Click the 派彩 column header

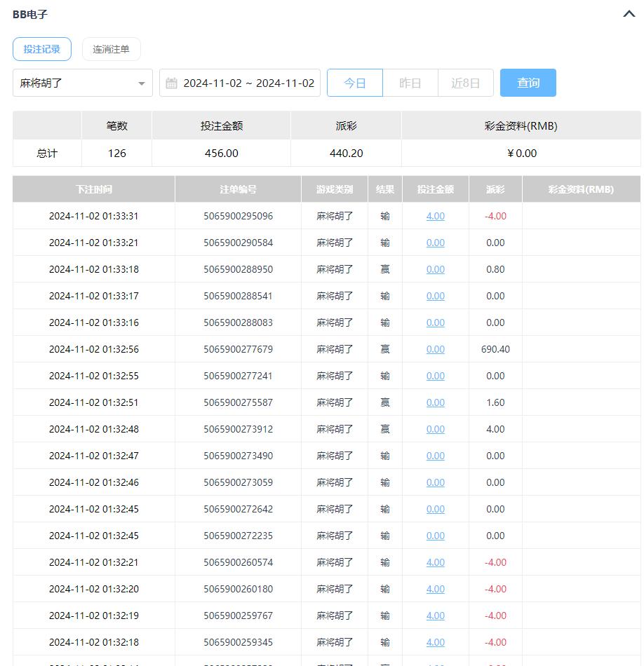495,189
